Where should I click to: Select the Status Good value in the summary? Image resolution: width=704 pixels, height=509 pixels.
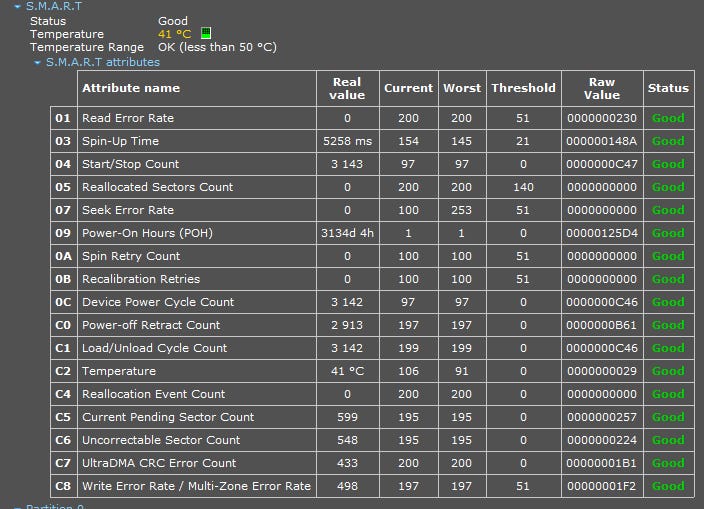click(x=173, y=21)
